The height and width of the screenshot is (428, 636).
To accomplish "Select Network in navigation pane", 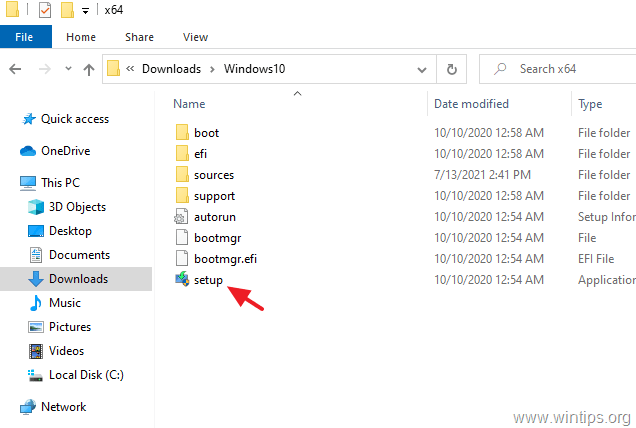I will (x=63, y=406).
